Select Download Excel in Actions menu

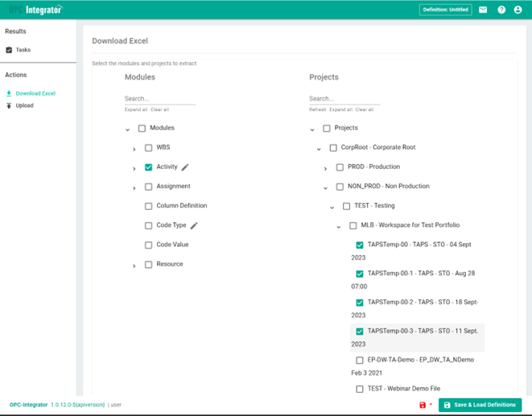pos(35,93)
